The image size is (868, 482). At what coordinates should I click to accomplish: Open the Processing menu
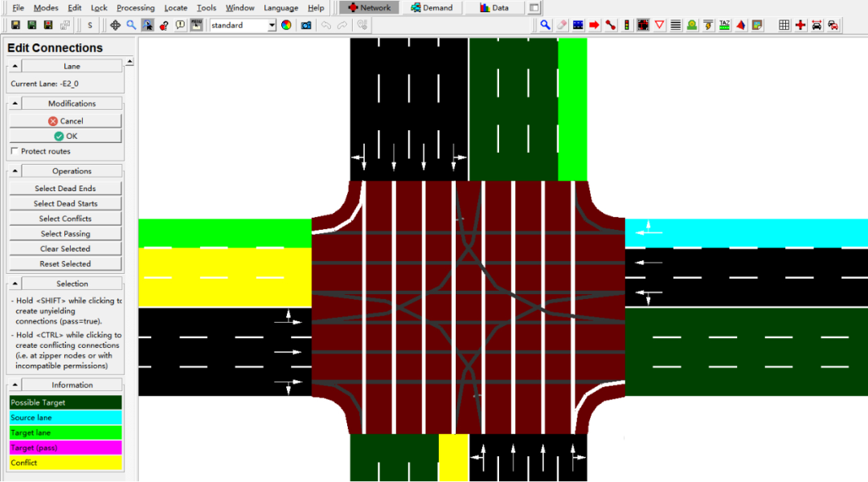135,8
